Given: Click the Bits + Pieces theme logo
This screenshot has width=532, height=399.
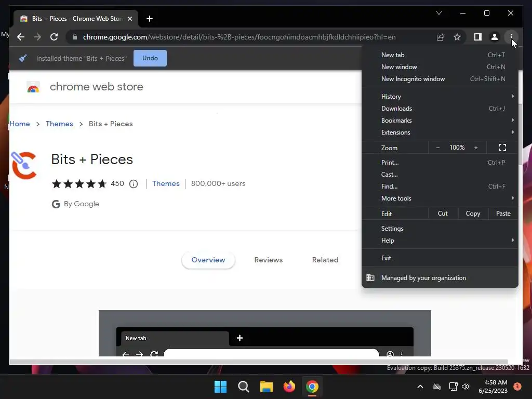Looking at the screenshot, I should point(24,165).
